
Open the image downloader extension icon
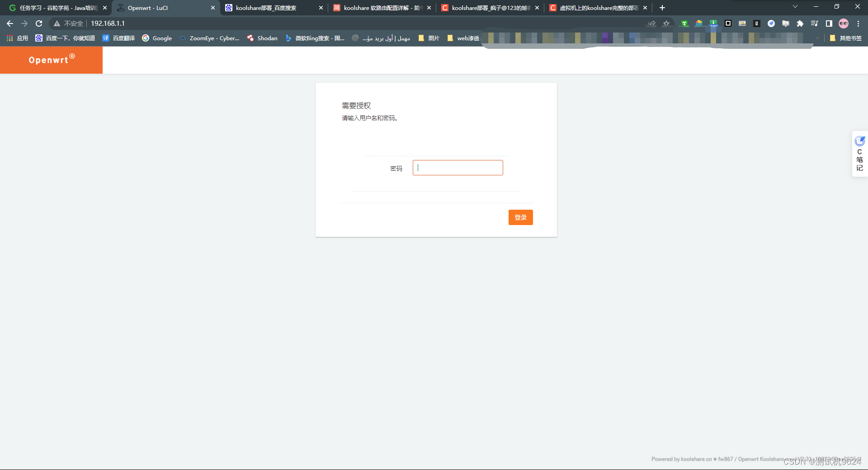point(742,23)
